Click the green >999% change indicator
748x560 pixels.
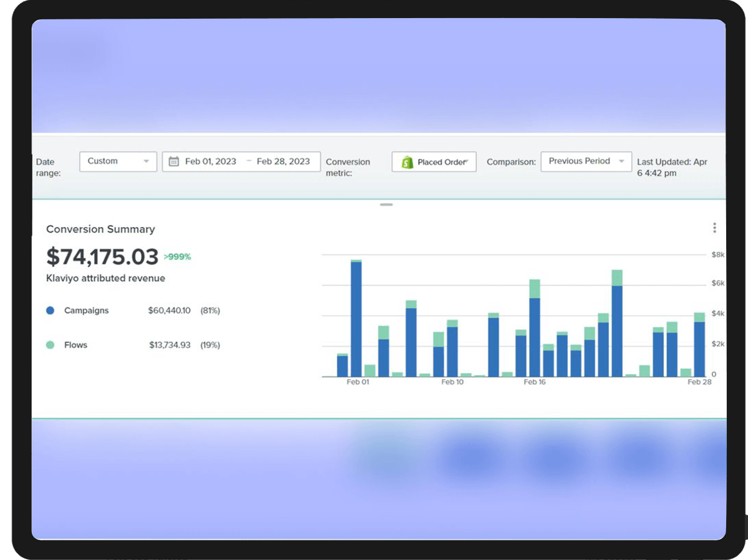click(x=177, y=257)
